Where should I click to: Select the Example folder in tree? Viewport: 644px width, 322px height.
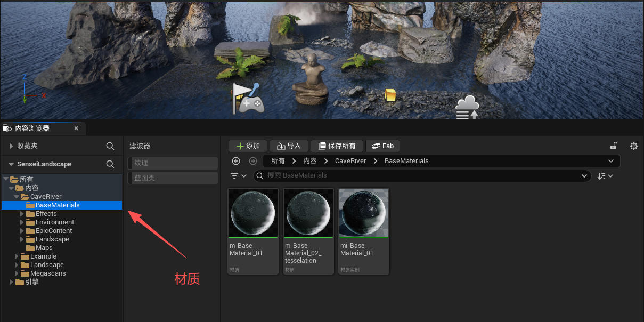[x=43, y=256]
